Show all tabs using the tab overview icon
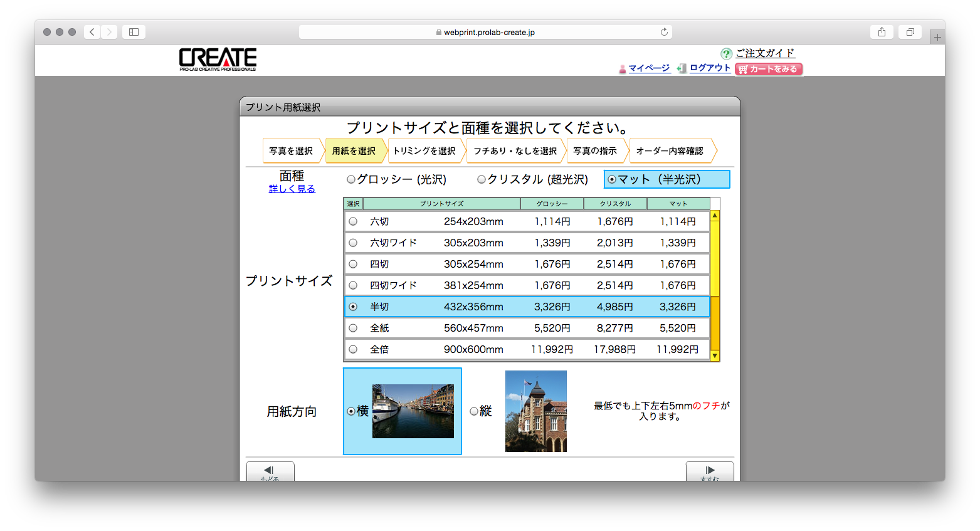 (x=910, y=32)
